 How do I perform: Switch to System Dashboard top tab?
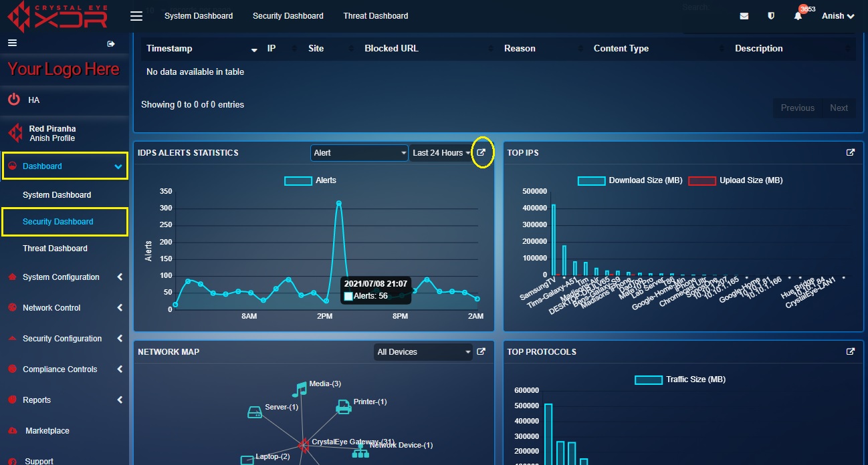point(199,16)
